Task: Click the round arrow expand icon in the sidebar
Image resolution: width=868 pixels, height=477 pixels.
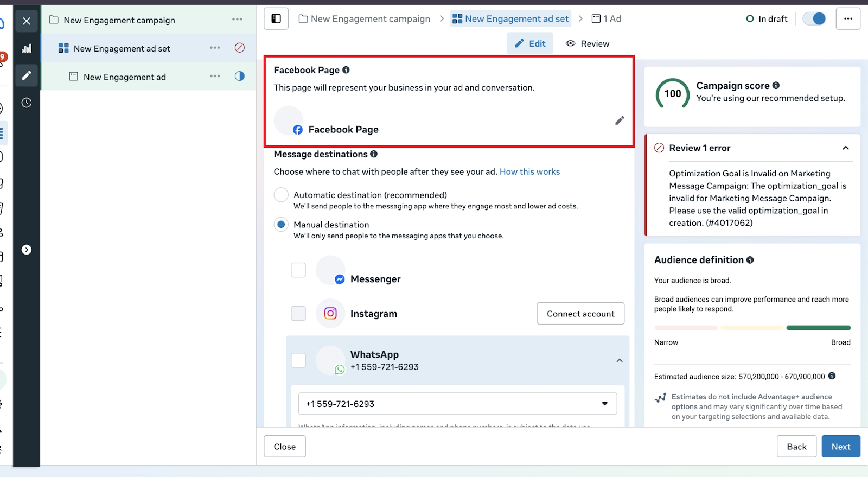Action: point(27,250)
